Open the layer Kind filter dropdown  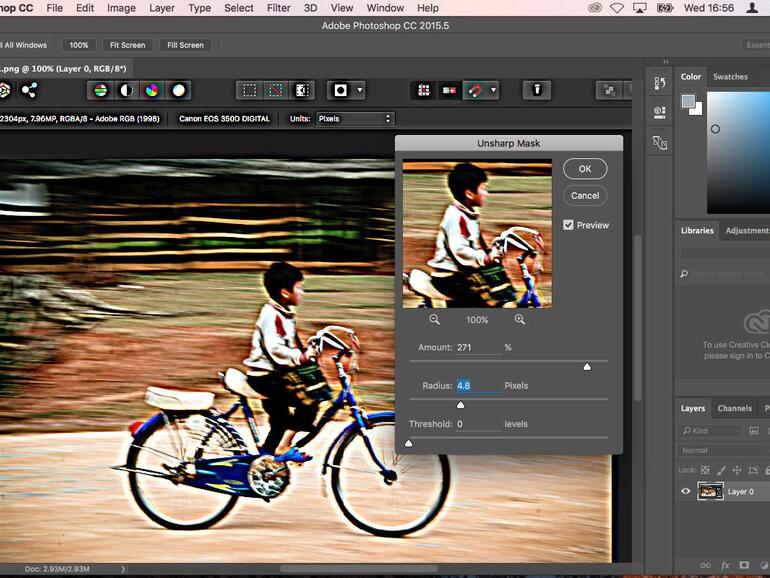click(x=710, y=431)
